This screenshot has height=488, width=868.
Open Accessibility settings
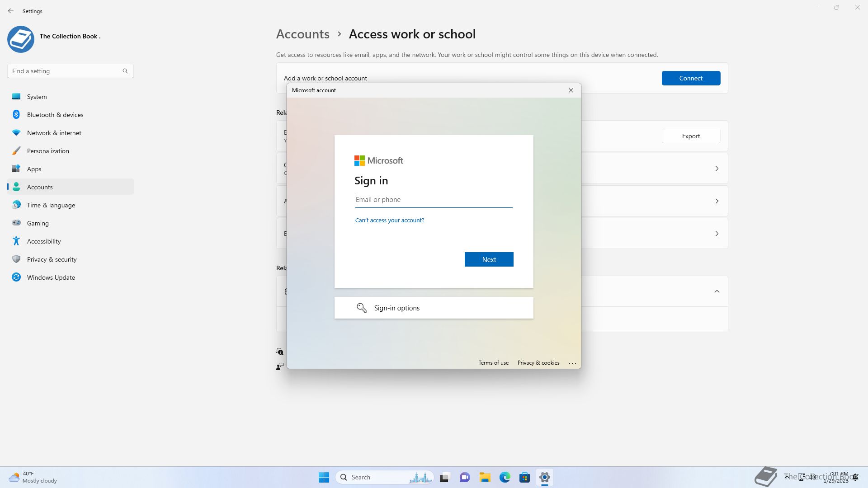71,241
